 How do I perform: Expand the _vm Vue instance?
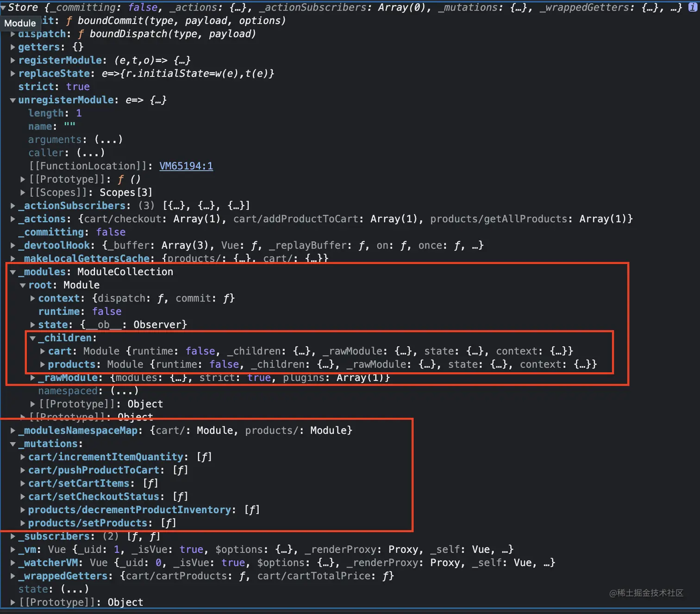click(x=13, y=550)
